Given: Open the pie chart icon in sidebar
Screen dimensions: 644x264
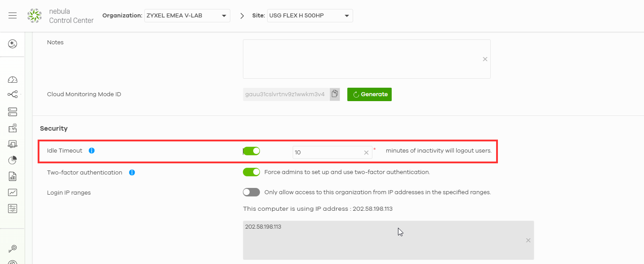Looking at the screenshot, I should click(13, 160).
